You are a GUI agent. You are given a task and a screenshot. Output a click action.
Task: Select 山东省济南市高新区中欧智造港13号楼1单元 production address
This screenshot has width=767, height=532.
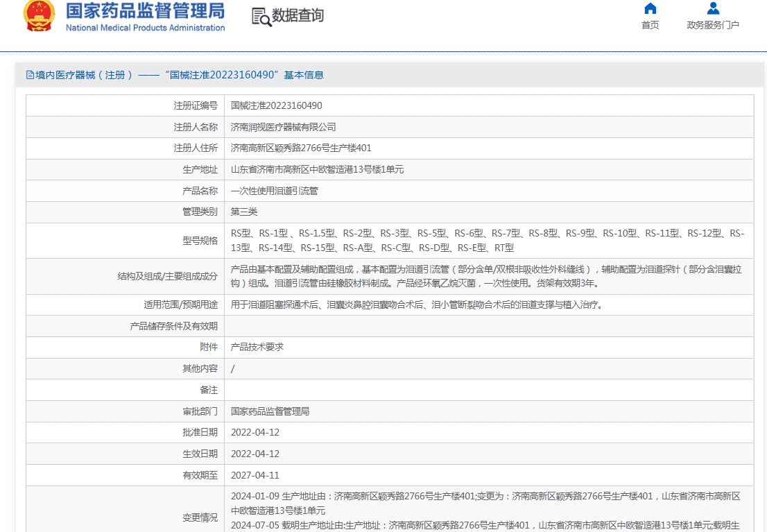pyautogui.click(x=317, y=169)
